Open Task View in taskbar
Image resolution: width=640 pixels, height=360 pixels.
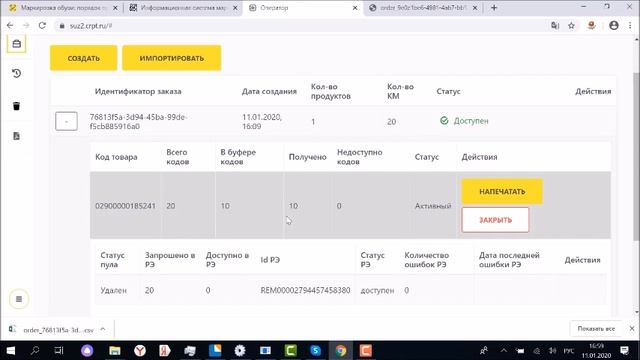(x=59, y=351)
